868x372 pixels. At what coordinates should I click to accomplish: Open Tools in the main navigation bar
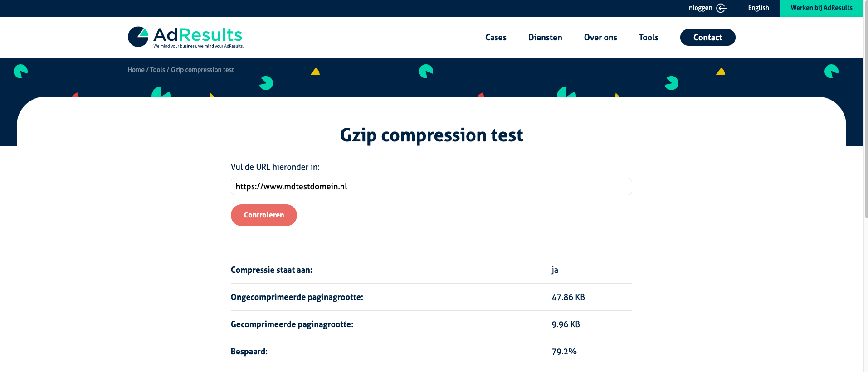click(x=649, y=38)
